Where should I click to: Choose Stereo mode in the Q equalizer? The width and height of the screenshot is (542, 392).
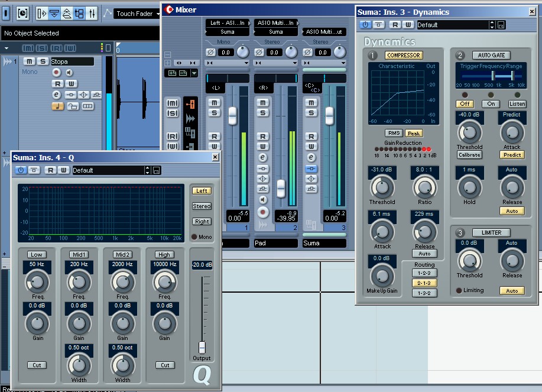point(202,206)
